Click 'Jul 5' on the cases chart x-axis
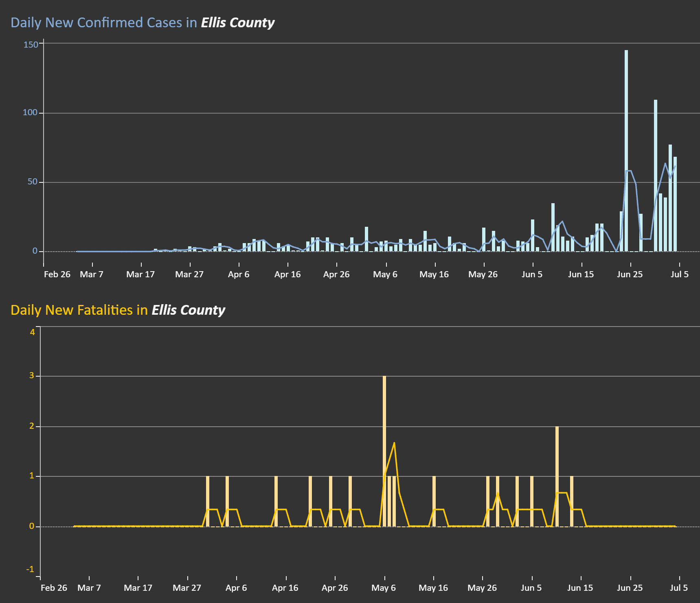Viewport: 700px width, 603px height. (x=680, y=274)
